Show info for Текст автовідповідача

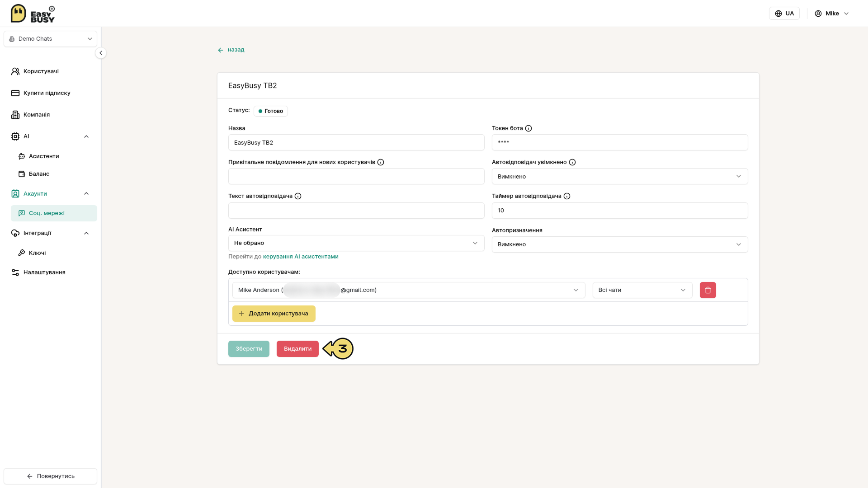coord(298,196)
